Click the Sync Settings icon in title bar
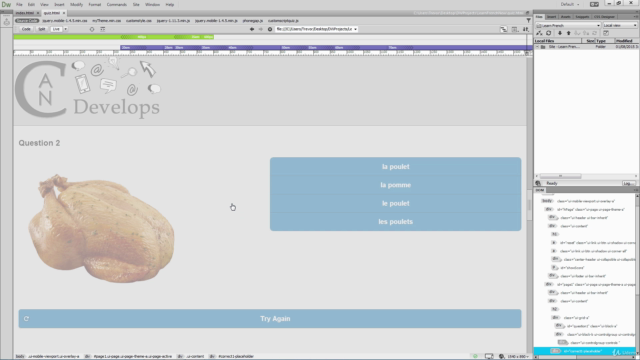The height and width of the screenshot is (360, 640). (594, 4)
